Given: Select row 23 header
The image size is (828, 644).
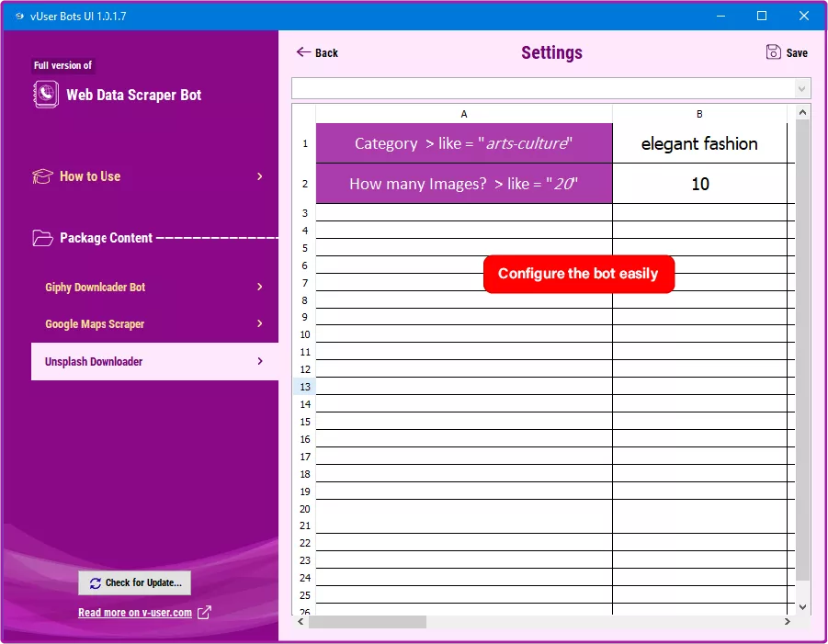Looking at the screenshot, I should (x=305, y=560).
